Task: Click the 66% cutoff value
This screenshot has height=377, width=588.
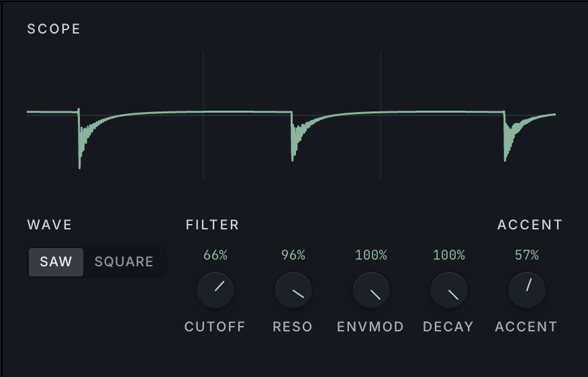Action: 215,255
